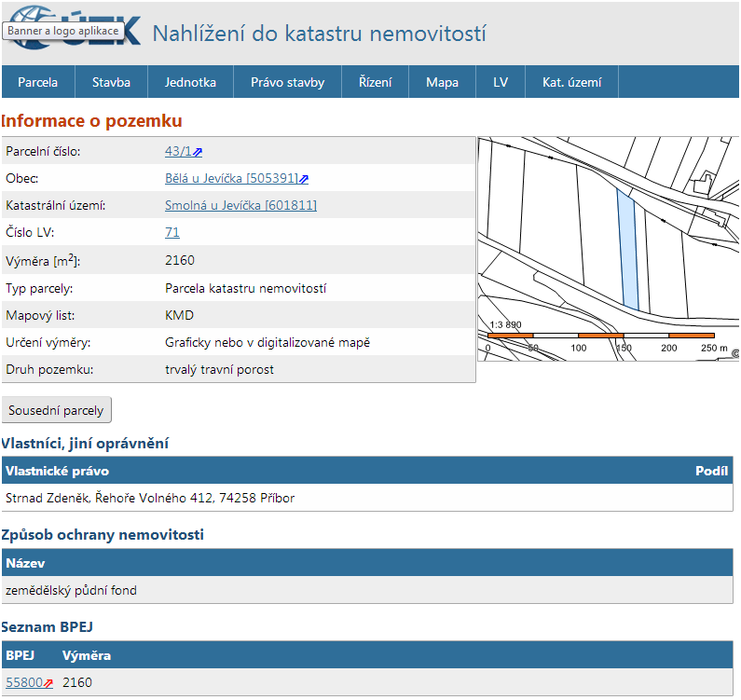
Task: Click the Seznam BPEJ heading
Action: coord(48,626)
